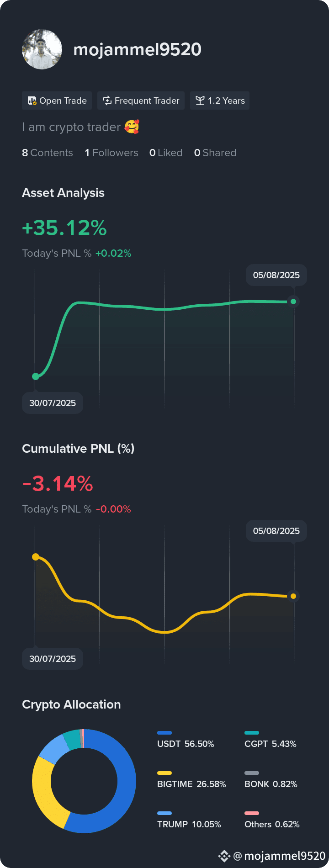The width and height of the screenshot is (329, 868).
Task: Click the Binance logo in watermark
Action: pyautogui.click(x=224, y=856)
